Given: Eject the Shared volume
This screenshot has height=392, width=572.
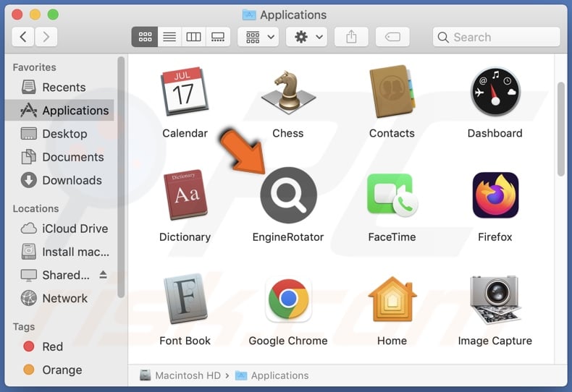Looking at the screenshot, I should pyautogui.click(x=104, y=275).
